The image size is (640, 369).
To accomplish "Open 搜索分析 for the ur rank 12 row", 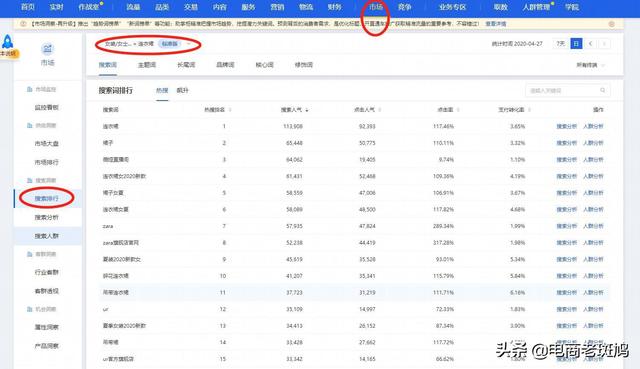I will (x=567, y=309).
